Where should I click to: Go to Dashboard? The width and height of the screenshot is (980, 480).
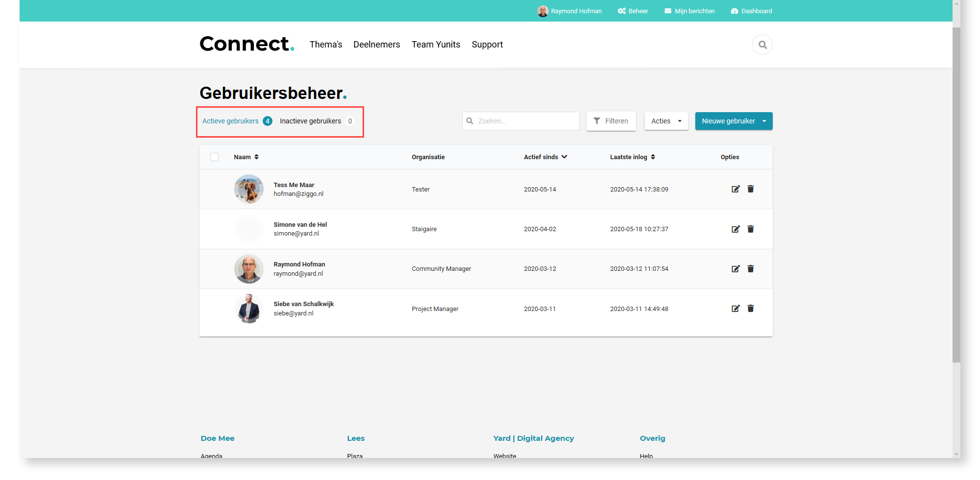click(751, 11)
